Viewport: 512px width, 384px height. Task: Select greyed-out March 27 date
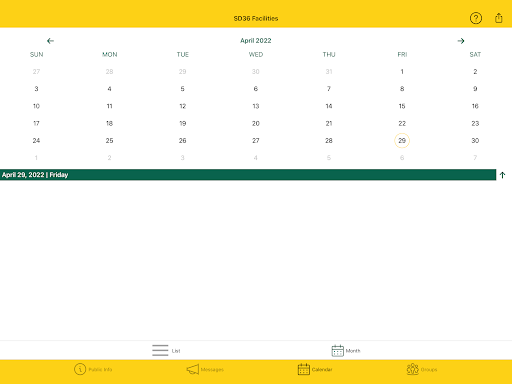[36, 71]
